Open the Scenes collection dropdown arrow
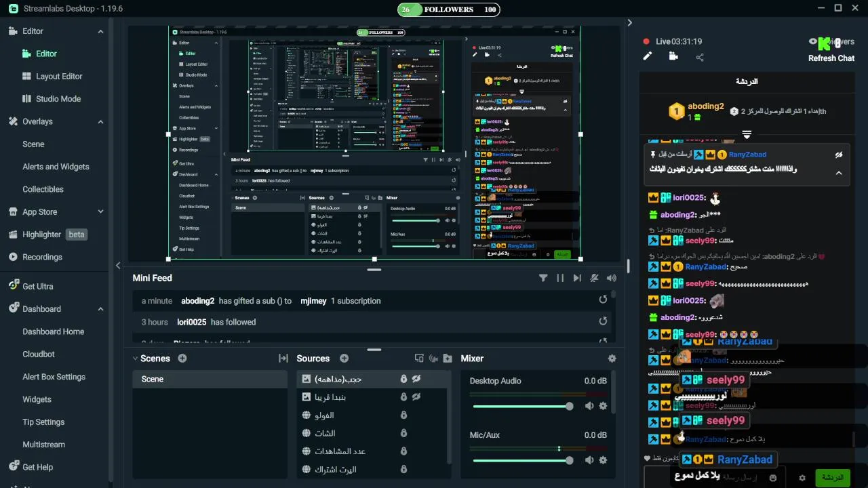 click(135, 359)
